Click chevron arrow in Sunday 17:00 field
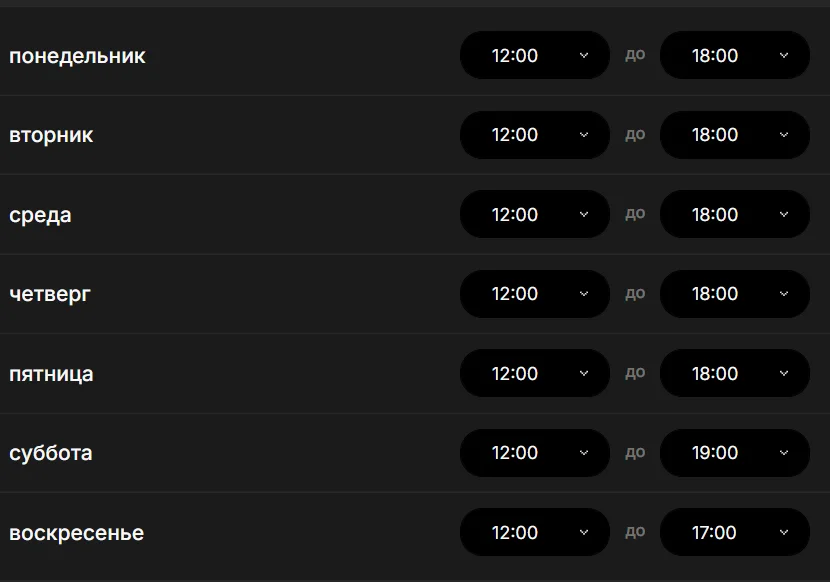 [x=784, y=532]
